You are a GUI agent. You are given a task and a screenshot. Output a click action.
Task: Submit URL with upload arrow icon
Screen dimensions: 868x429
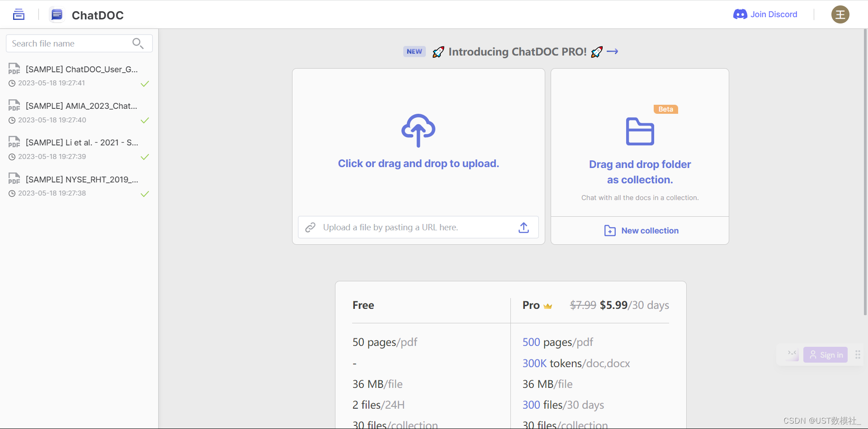click(524, 228)
